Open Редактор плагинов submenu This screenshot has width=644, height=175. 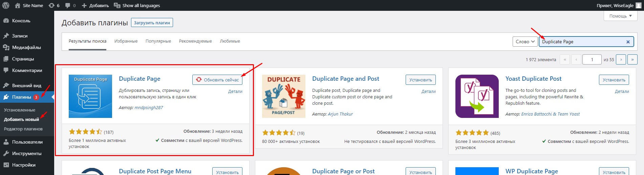(23, 129)
